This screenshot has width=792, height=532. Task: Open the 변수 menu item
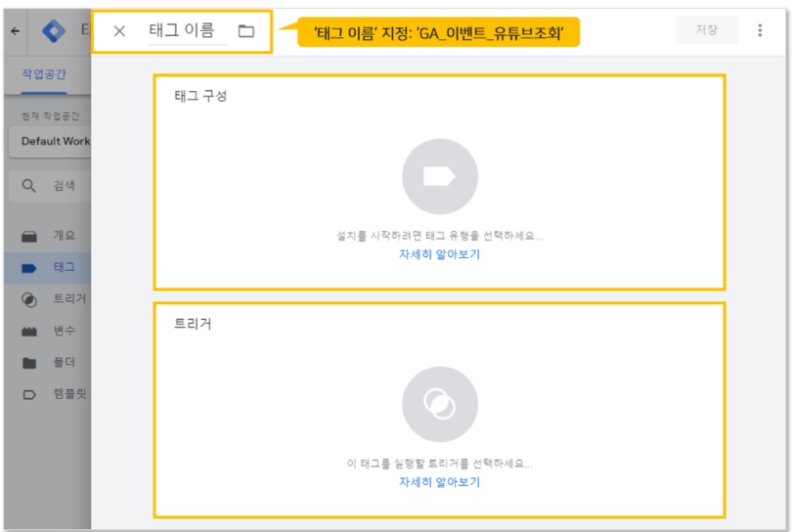point(48,331)
